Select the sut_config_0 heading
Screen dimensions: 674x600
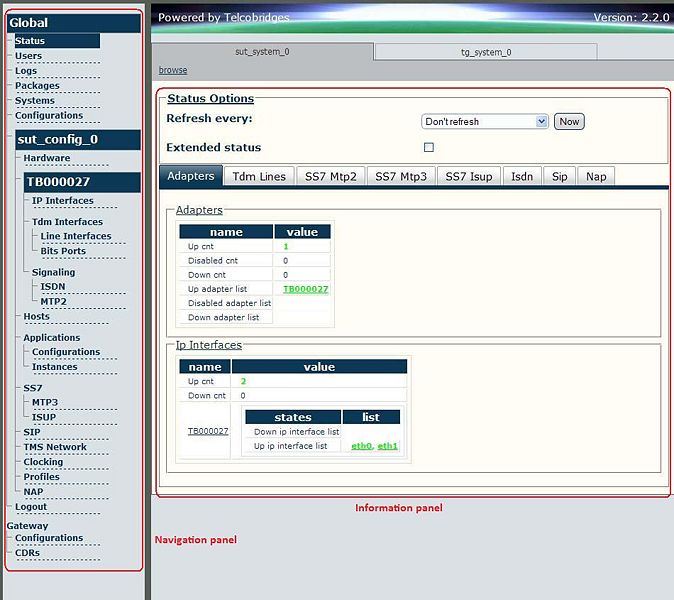pyautogui.click(x=78, y=139)
